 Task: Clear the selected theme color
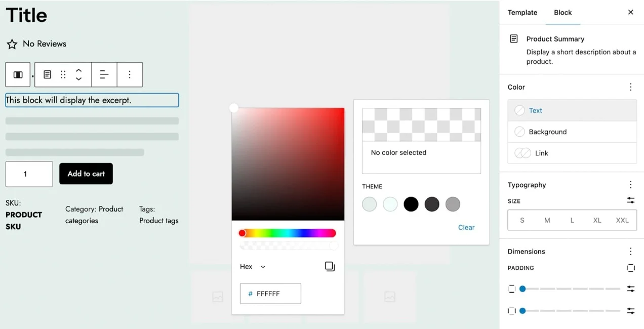(x=466, y=227)
